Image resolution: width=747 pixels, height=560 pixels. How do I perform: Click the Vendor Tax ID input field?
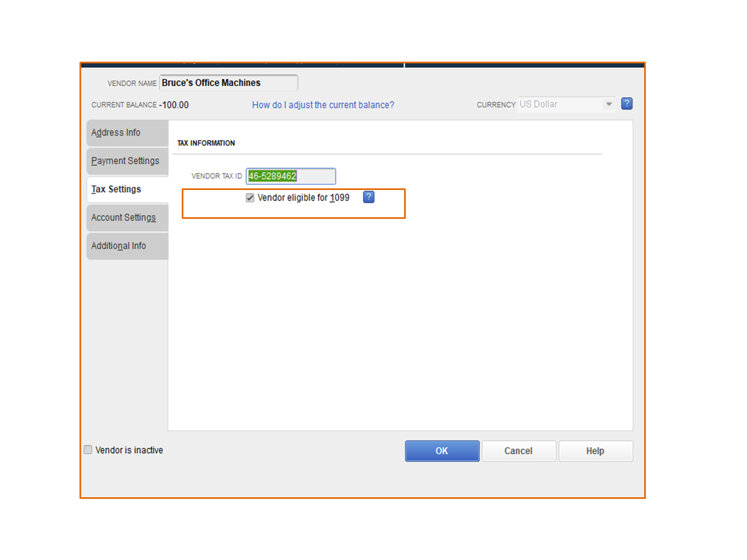click(291, 176)
